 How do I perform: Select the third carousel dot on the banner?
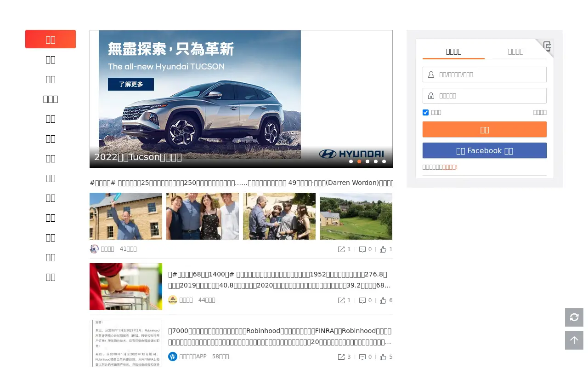367,161
